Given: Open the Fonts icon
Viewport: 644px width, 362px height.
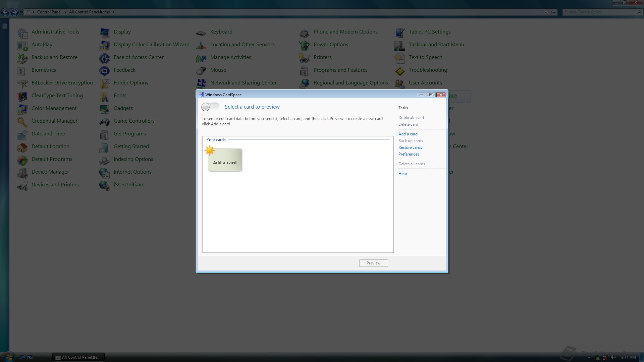Looking at the screenshot, I should coord(105,96).
